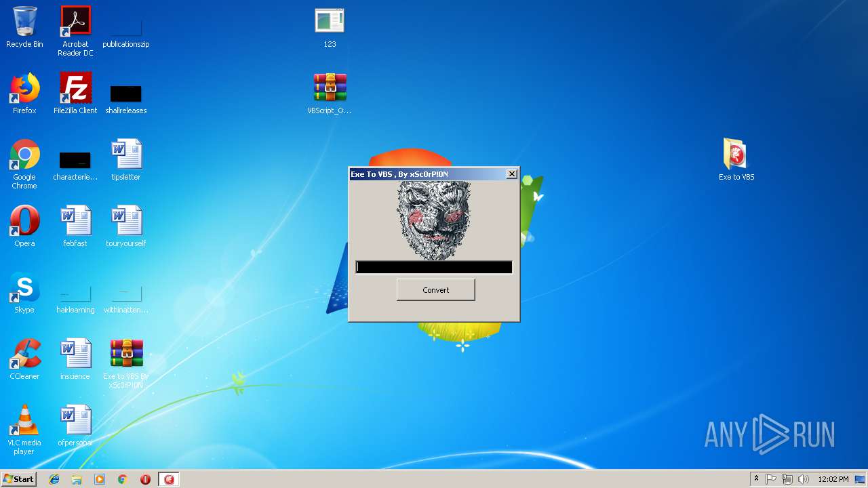
Task: Open the febfast Word document
Action: [75, 226]
